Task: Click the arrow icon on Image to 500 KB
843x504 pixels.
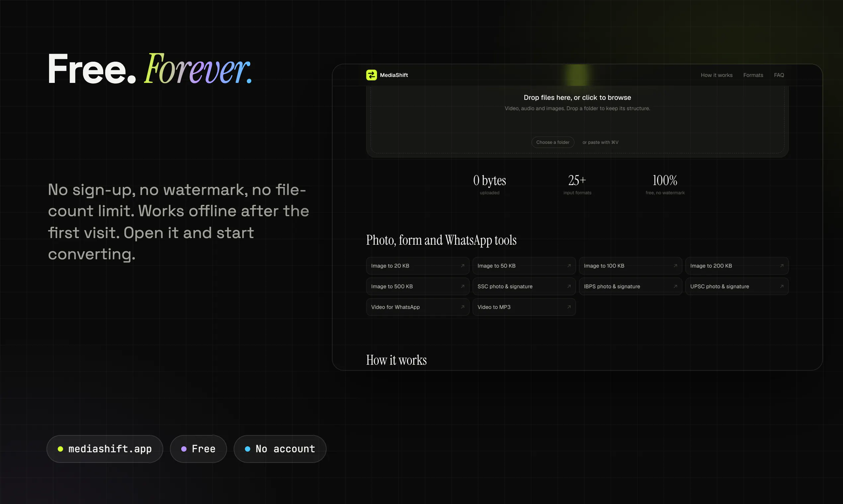Action: tap(462, 286)
